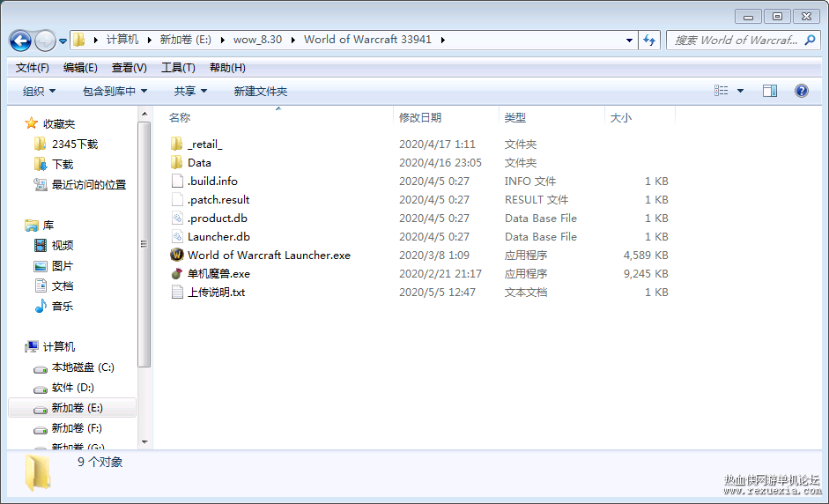
Task: Click the 文本文档 type cell
Action: tap(526, 292)
